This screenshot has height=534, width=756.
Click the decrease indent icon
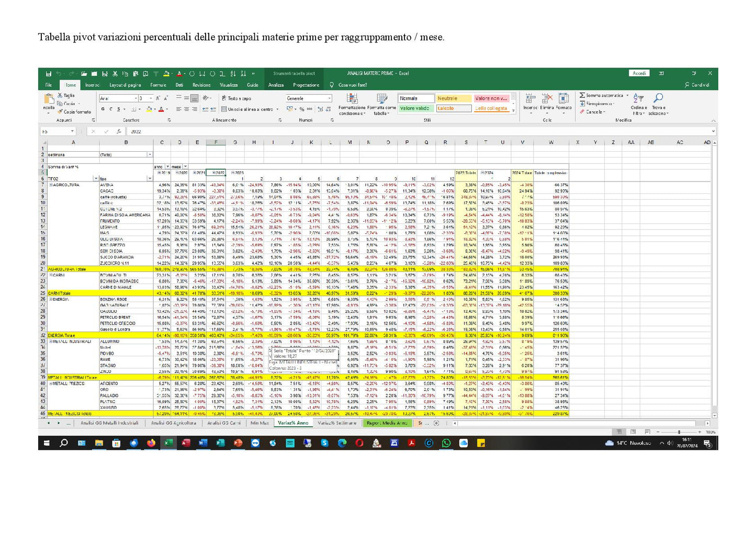[205, 109]
